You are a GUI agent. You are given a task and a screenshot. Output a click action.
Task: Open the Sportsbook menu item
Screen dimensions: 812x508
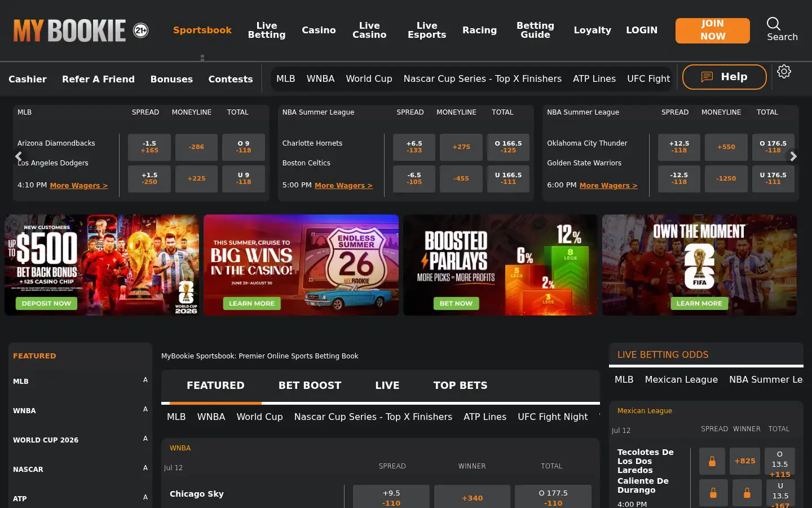202,30
